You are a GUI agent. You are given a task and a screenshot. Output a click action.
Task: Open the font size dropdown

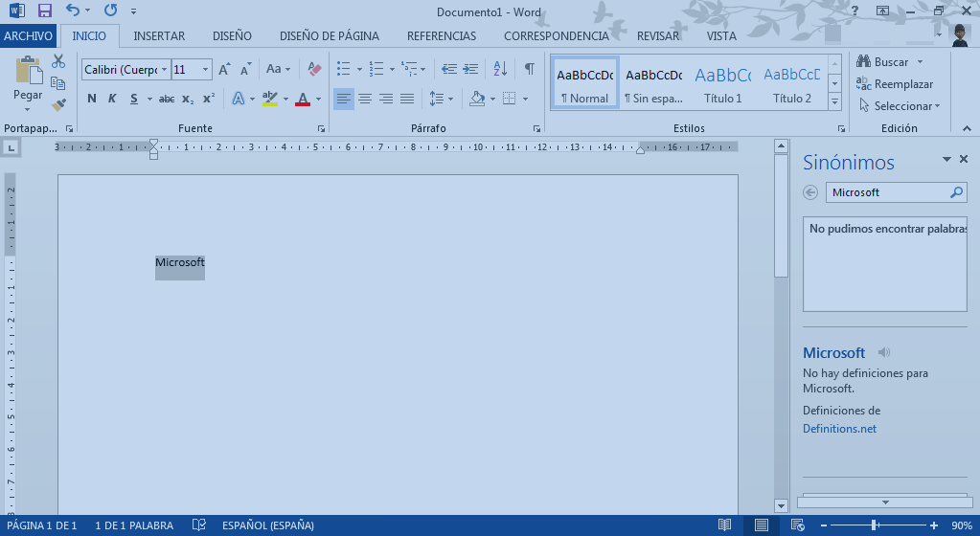pyautogui.click(x=205, y=69)
